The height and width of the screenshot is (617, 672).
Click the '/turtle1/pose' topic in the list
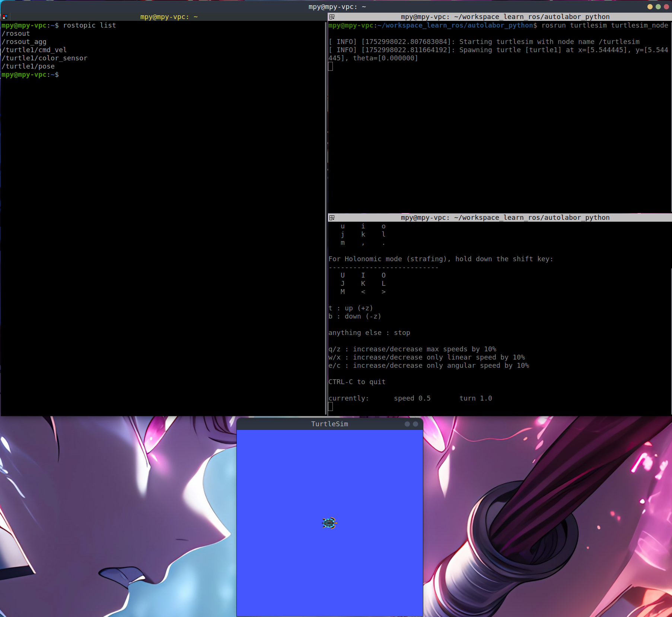tap(28, 66)
